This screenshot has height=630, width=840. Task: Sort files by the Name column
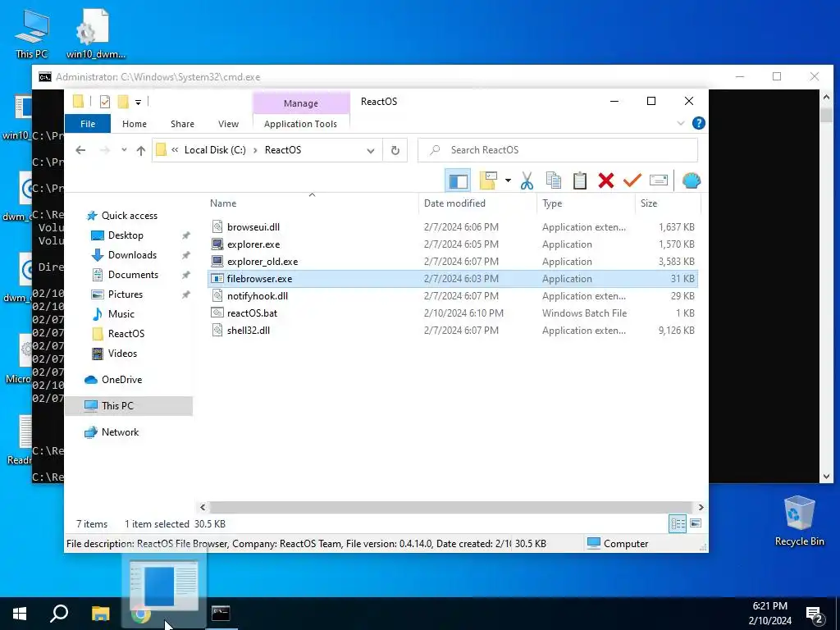tap(223, 203)
